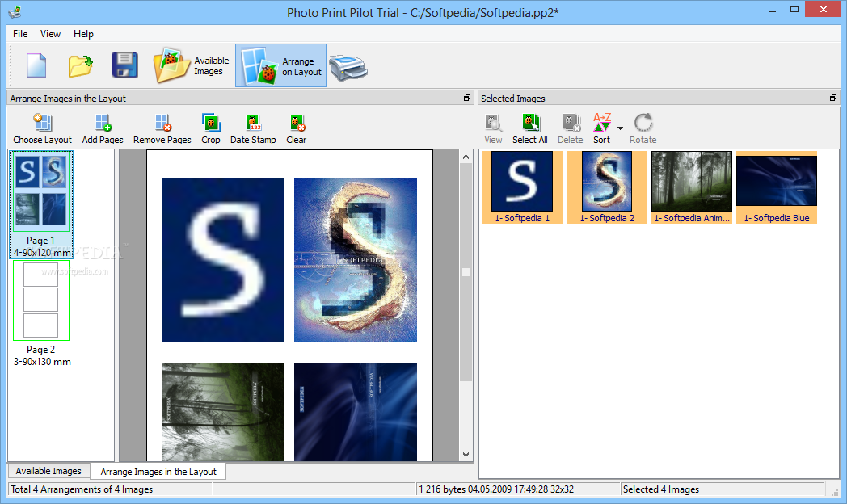The width and height of the screenshot is (847, 504).
Task: Click the layout vertical scrollbar thumb
Action: pos(466,272)
